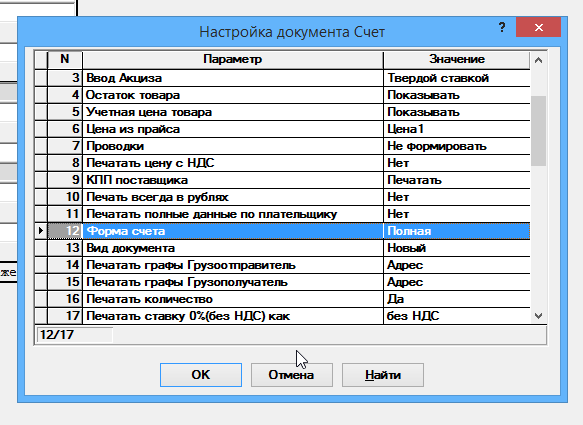Click the Параметр column header
Viewport: 583px width, 425px height.
point(233,59)
